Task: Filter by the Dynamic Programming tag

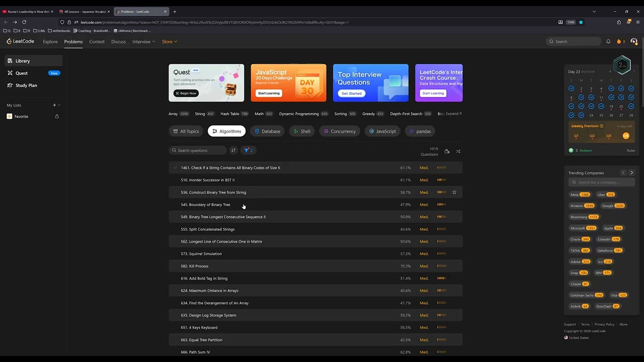Action: [x=303, y=114]
